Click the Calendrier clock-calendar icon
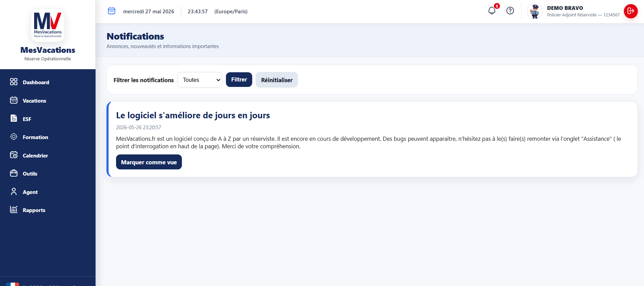This screenshot has height=286, width=644. tap(14, 155)
